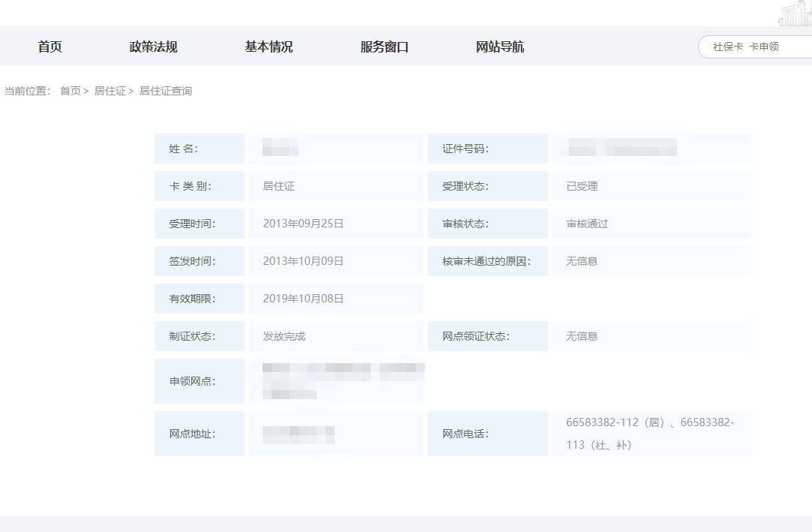
Task: Select 无信息 beside 网点领证状态
Action: tap(582, 336)
